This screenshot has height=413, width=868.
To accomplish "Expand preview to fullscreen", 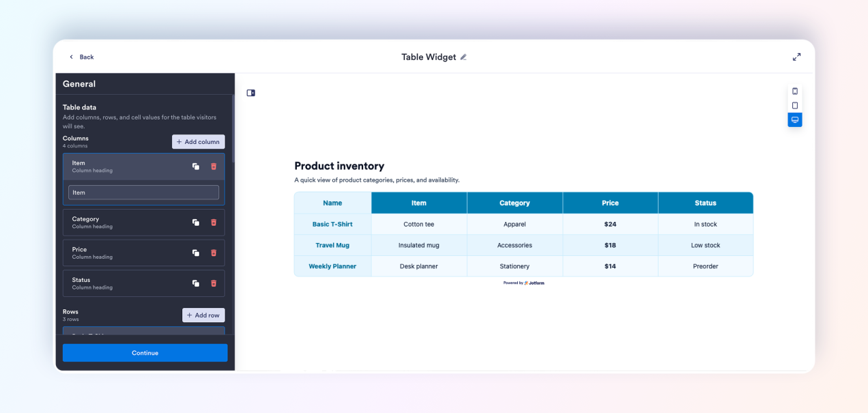I will click(796, 57).
